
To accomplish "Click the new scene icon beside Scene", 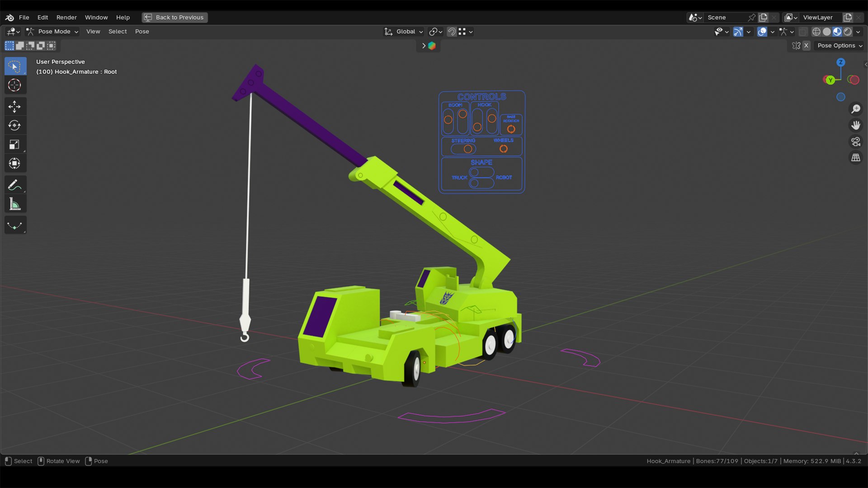I will pos(764,18).
